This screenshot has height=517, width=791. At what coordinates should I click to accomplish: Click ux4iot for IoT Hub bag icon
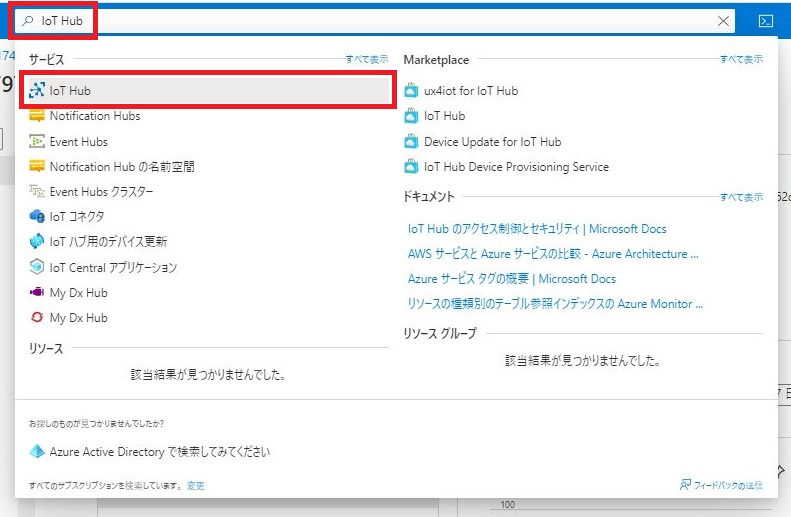[411, 90]
